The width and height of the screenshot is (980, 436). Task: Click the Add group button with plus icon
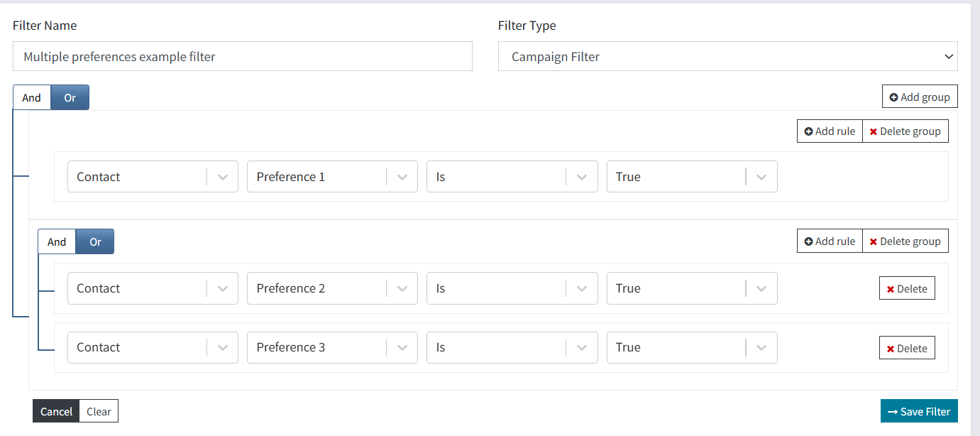click(920, 97)
